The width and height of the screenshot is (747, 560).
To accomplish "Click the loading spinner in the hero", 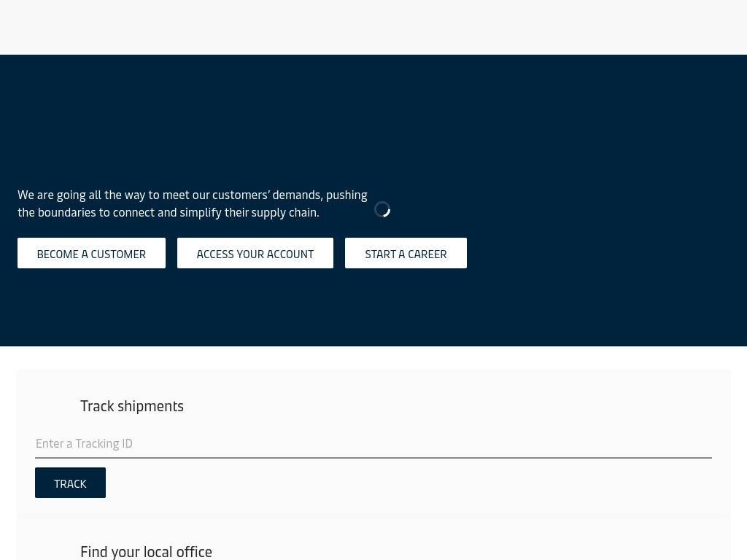I will point(382,209).
